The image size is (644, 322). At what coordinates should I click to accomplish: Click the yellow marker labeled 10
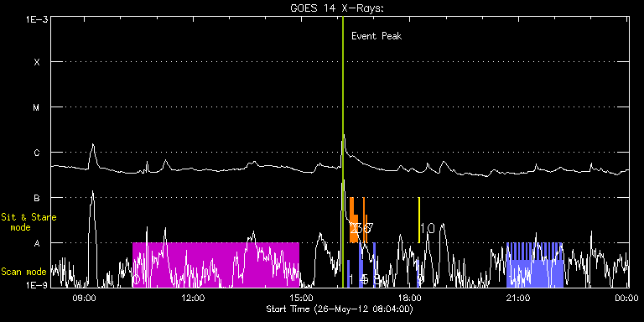click(x=419, y=220)
